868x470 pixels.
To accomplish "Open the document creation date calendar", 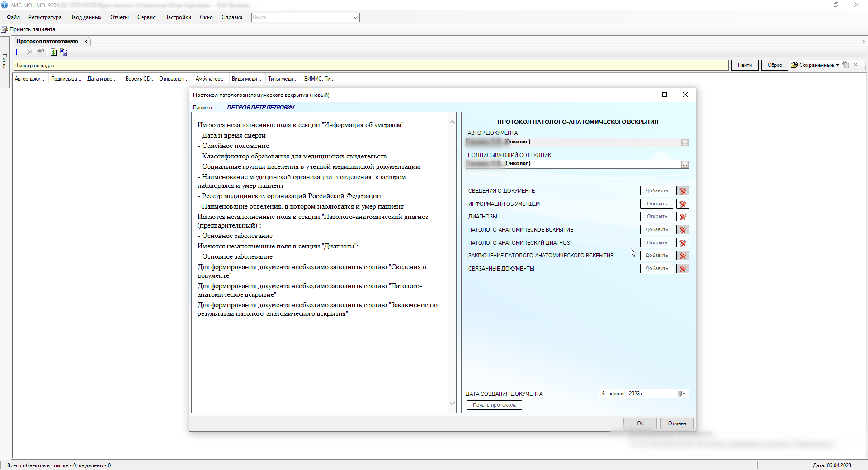I will [682, 394].
